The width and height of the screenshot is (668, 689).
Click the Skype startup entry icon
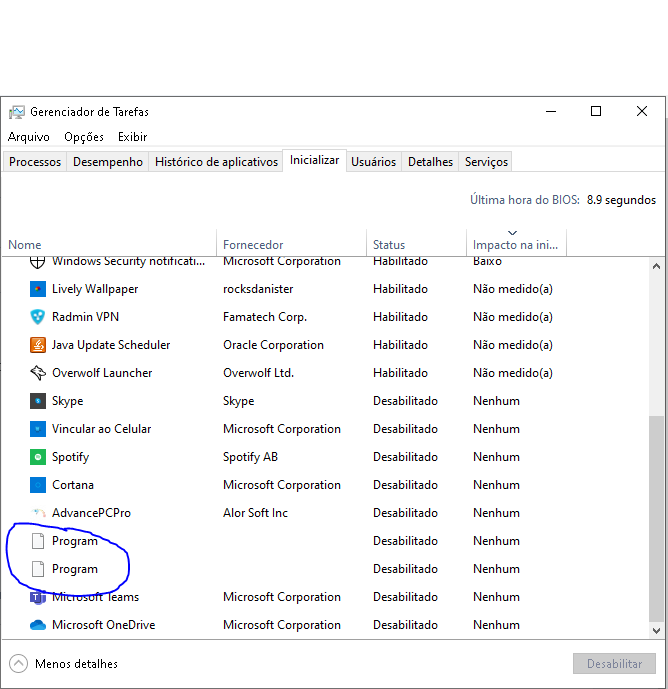tap(38, 401)
